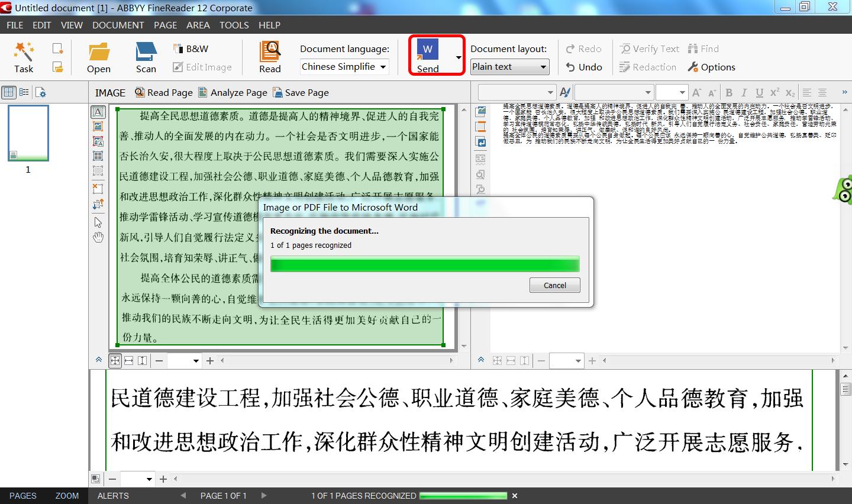The width and height of the screenshot is (852, 504).
Task: Click the Read Page icon
Action: [x=140, y=92]
